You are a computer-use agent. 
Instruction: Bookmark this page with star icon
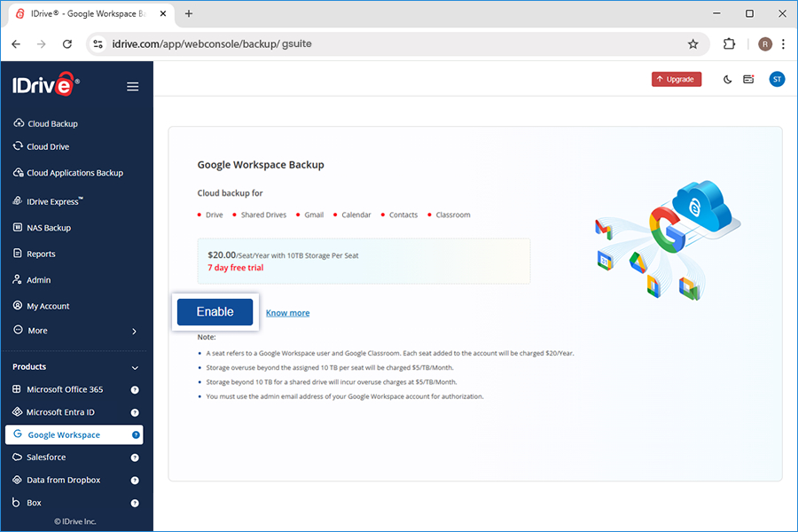(692, 43)
